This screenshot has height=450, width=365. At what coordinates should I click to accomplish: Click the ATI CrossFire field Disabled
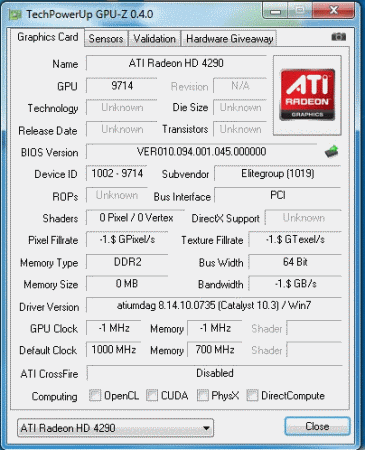point(214,373)
